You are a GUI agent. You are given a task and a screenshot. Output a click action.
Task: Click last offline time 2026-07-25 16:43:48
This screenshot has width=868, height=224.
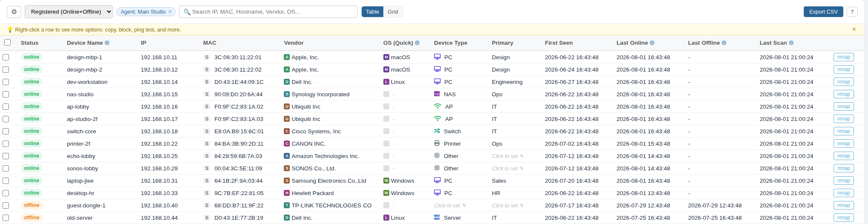(715, 218)
